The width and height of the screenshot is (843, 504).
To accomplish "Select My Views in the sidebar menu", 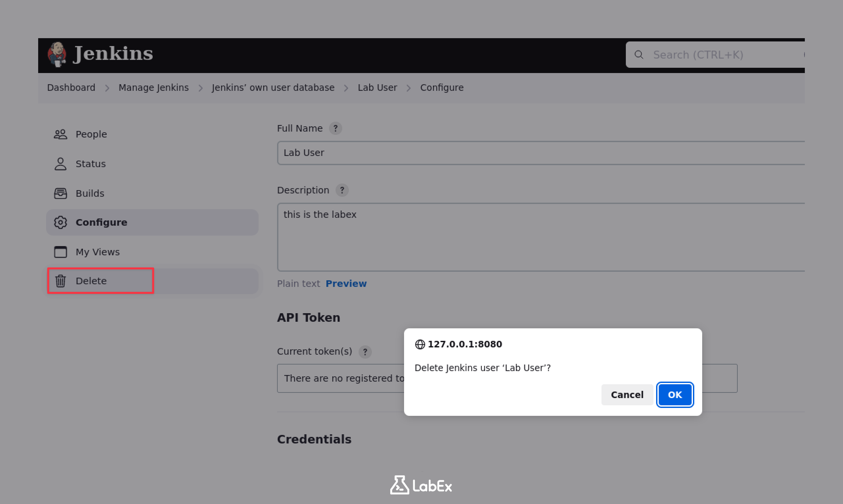I will click(x=97, y=252).
